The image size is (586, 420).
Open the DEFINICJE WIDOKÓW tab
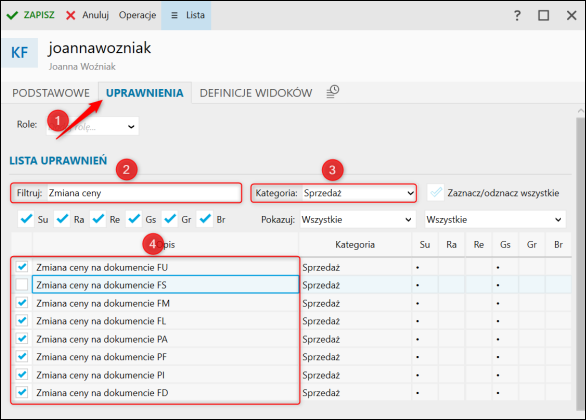256,93
